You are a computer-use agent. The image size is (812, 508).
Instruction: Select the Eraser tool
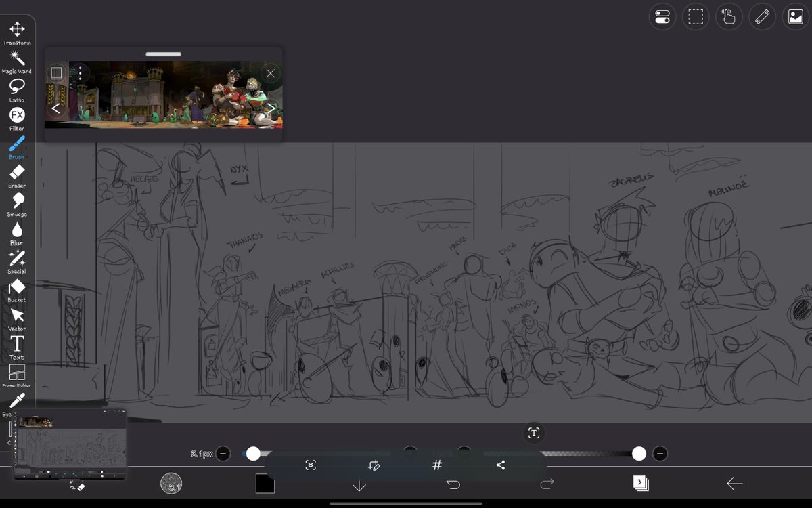tap(17, 176)
